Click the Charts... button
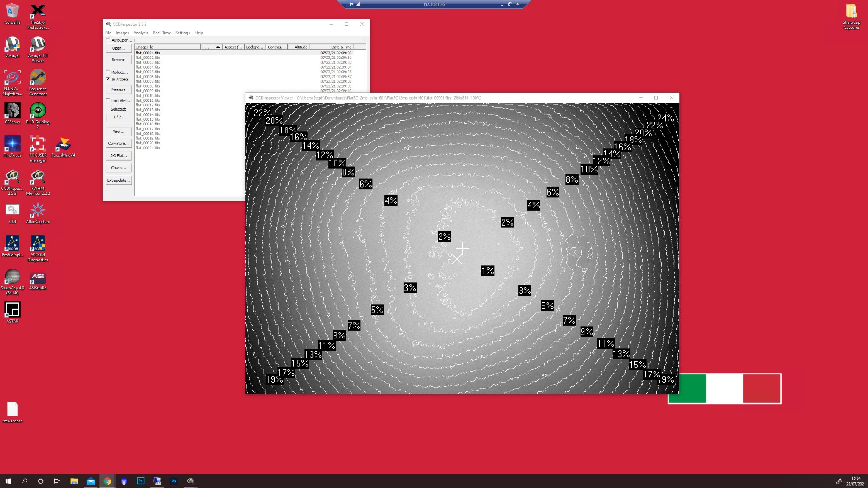868x488 pixels. [119, 168]
